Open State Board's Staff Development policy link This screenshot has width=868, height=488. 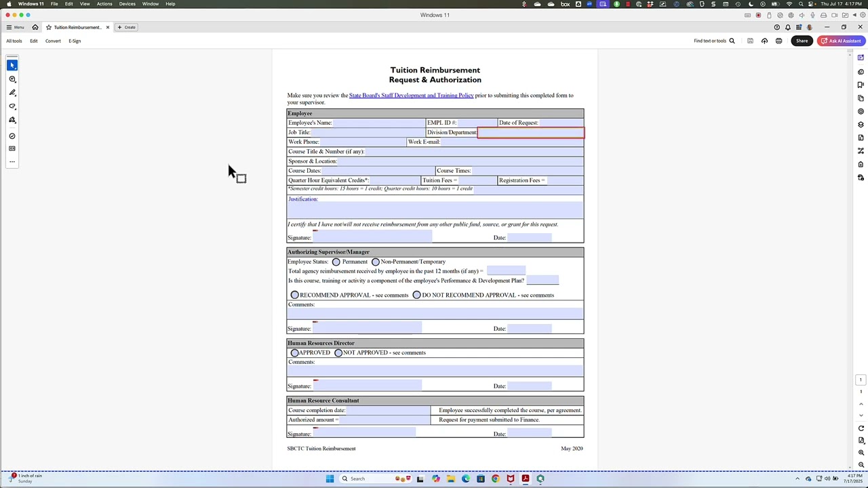411,96
